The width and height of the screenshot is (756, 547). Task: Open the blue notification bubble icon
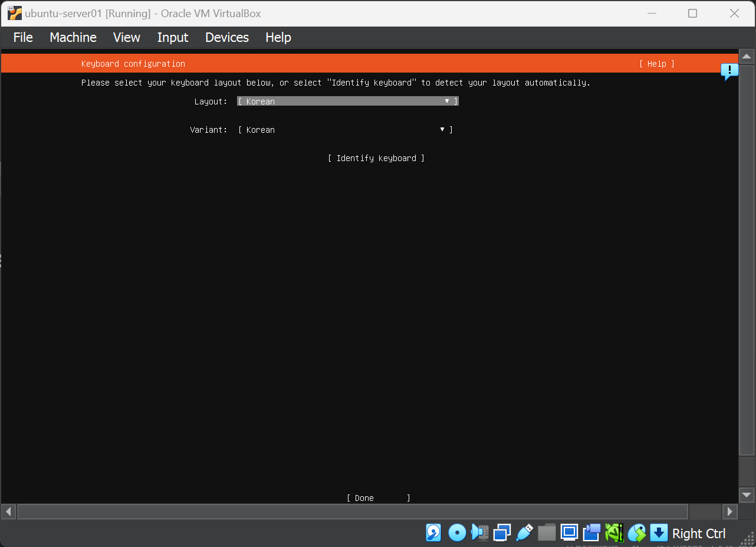tap(729, 72)
